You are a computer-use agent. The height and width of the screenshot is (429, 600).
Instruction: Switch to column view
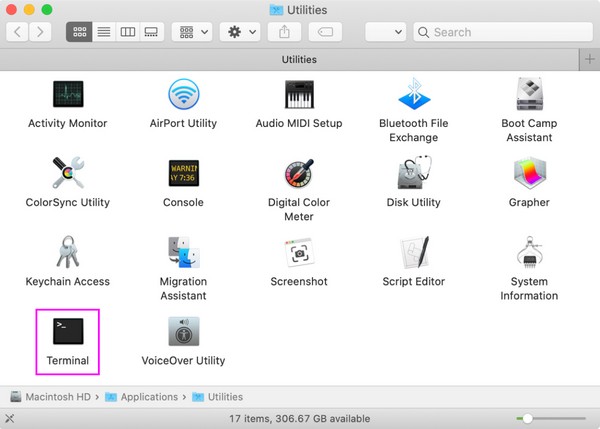(x=128, y=32)
